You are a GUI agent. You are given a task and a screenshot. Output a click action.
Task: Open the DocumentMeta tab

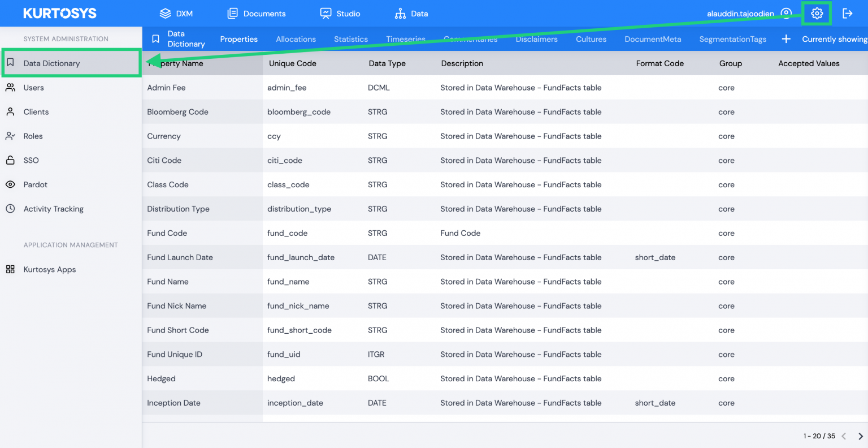653,39
